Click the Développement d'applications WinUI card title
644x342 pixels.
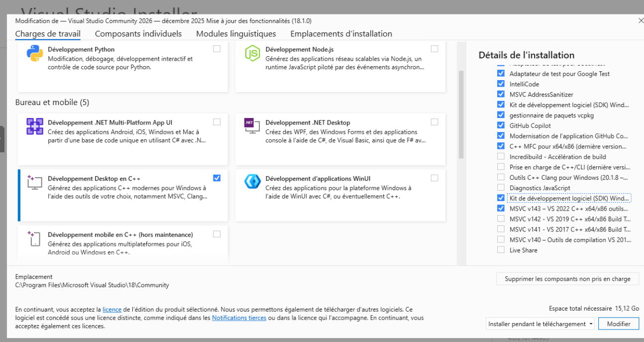(x=318, y=179)
